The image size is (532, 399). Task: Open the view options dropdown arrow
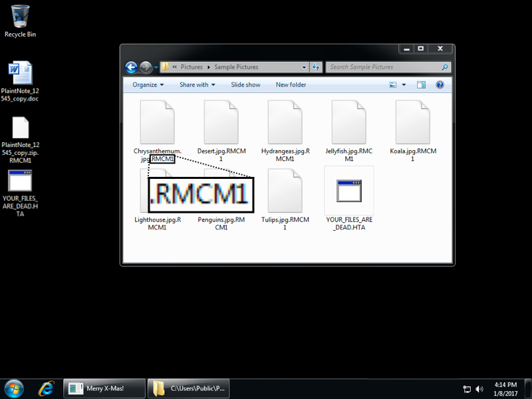[404, 85]
